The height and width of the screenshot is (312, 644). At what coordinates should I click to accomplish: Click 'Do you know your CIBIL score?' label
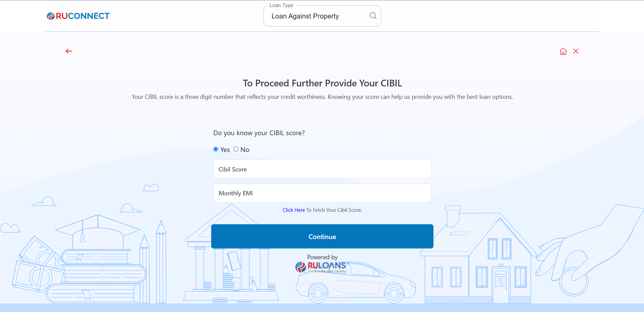click(x=259, y=133)
